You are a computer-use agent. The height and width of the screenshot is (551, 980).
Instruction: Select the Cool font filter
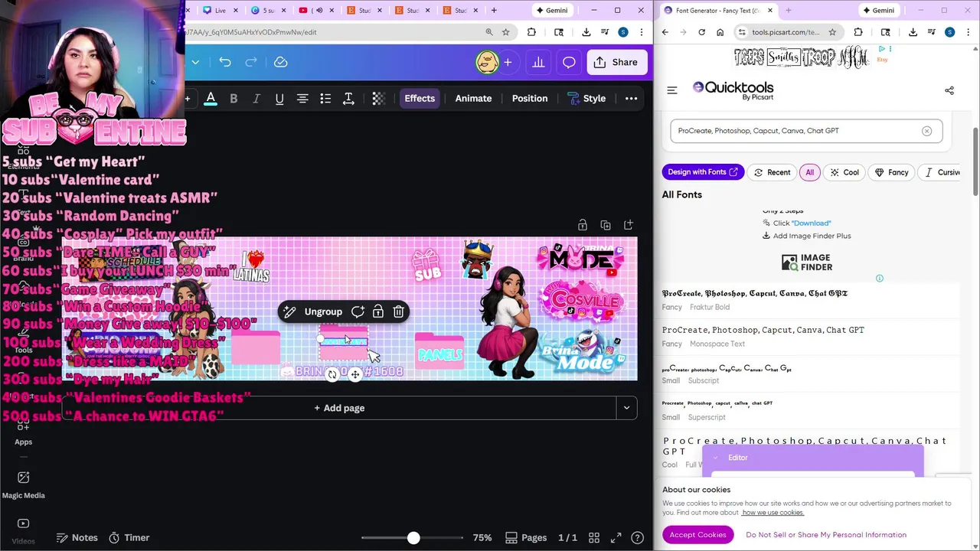tap(844, 172)
